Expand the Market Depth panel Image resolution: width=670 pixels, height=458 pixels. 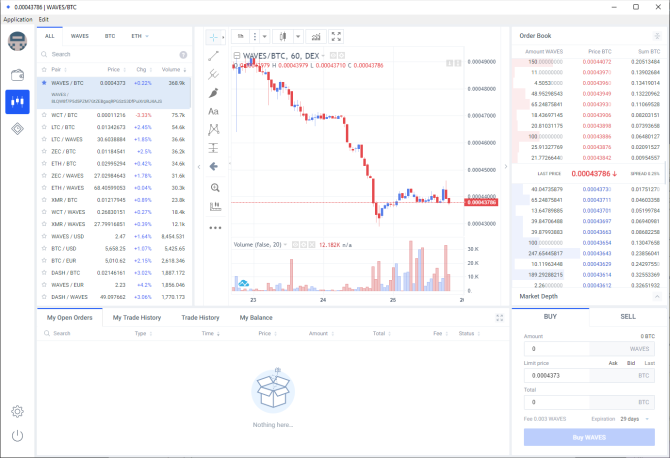657,296
